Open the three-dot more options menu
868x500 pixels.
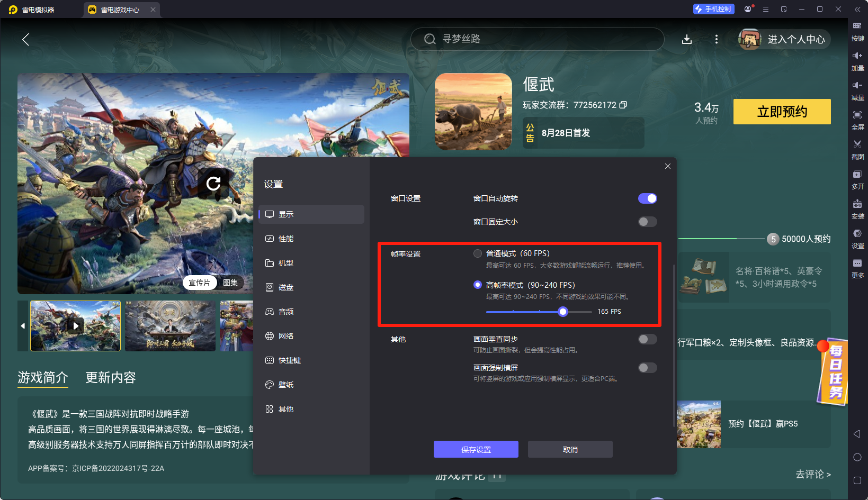(x=717, y=39)
